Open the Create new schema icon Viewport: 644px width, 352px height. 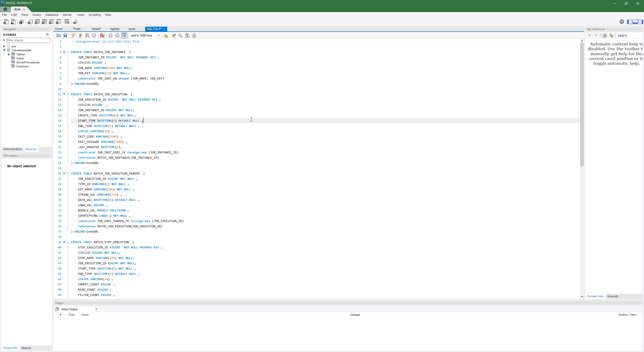point(30,22)
